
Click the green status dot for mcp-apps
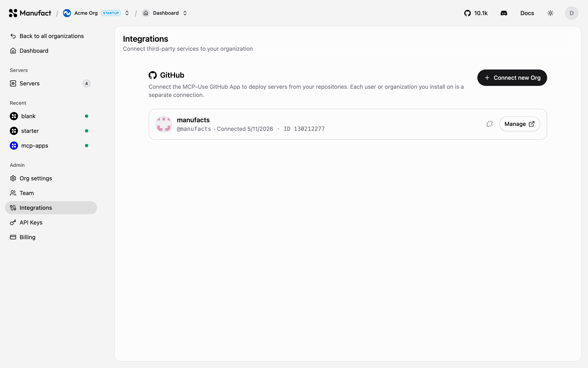tap(87, 146)
